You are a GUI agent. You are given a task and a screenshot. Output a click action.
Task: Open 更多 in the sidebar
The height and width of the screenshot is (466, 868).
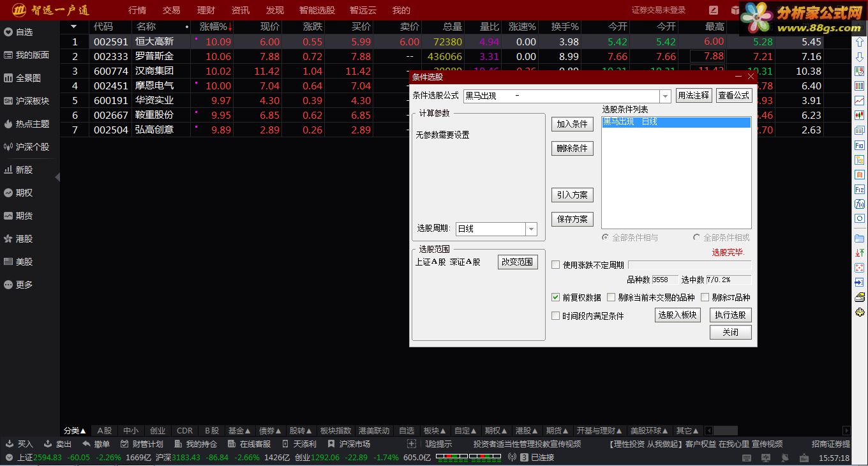pyautogui.click(x=19, y=285)
